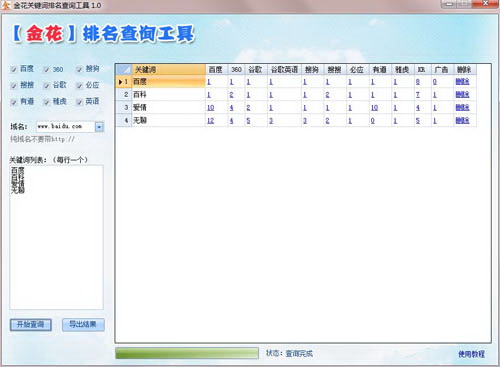Viewport: 500px width, 367px height.
Task: Click the 状态: 查询完成 status text
Action: click(289, 354)
